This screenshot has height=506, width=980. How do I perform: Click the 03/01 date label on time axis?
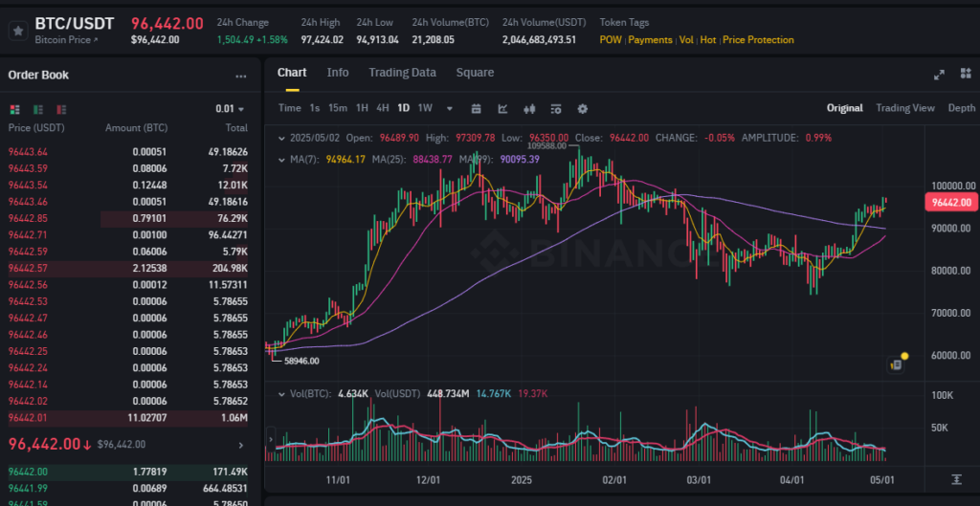tap(700, 480)
